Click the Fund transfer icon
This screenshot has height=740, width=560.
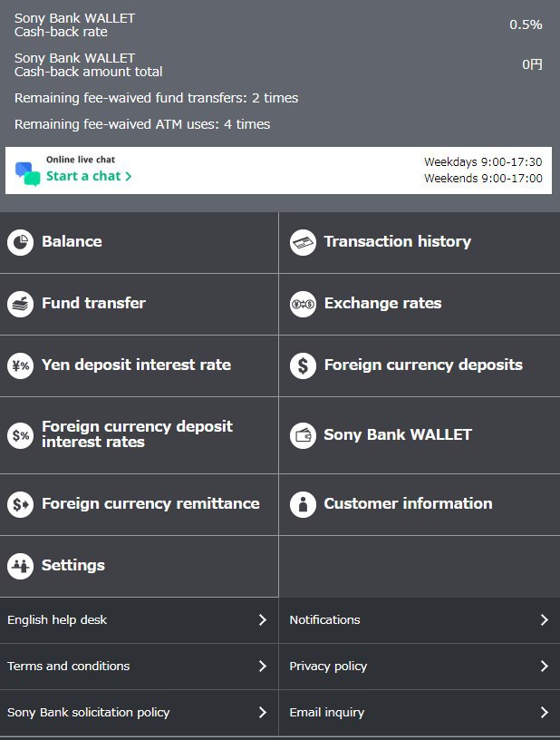tap(20, 304)
